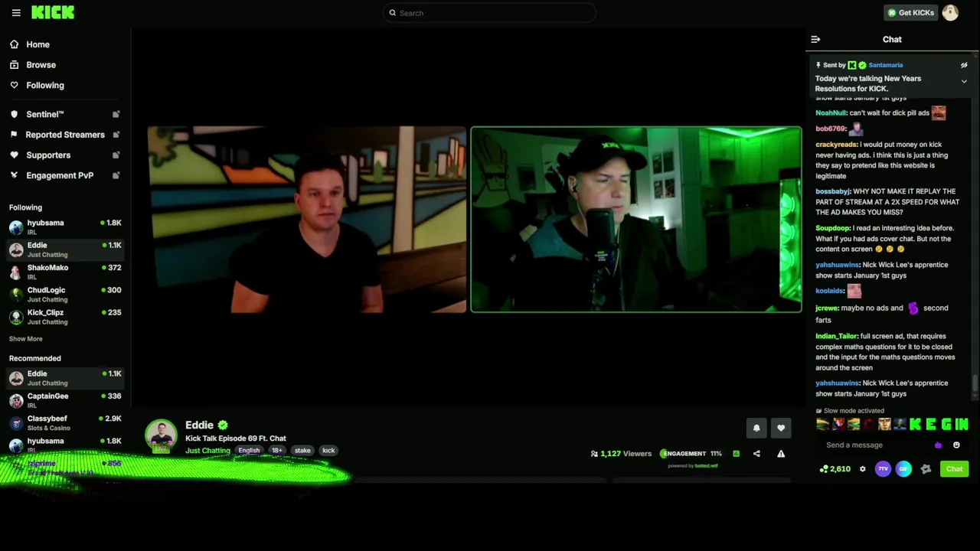980x551 pixels.
Task: Click in the search field
Action: pos(490,13)
